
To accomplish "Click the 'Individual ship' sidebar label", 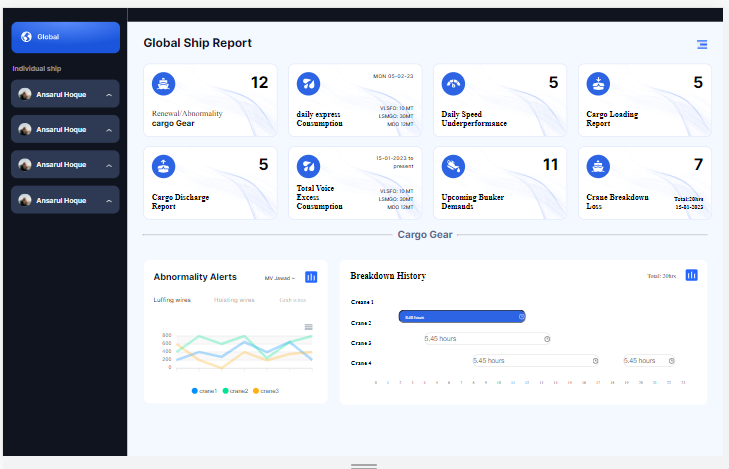I will pos(37,68).
